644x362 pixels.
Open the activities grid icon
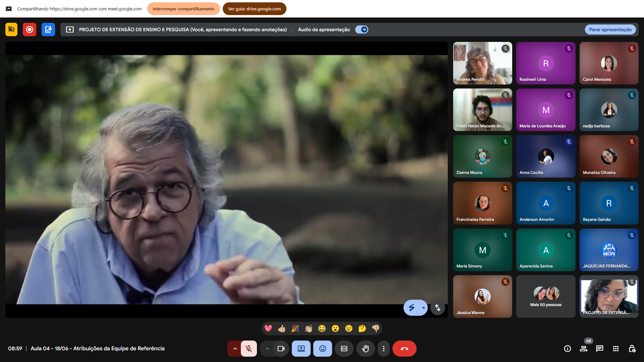click(x=616, y=349)
